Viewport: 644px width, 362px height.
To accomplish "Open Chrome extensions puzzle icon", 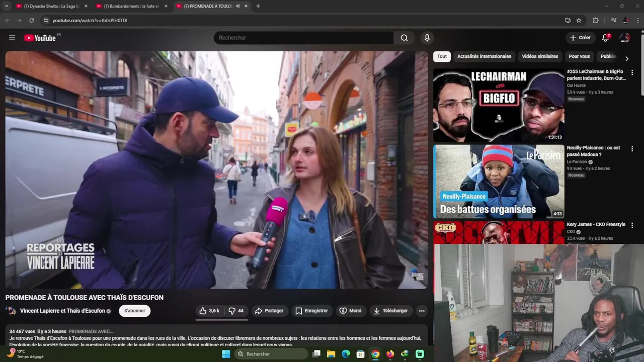I will tap(596, 20).
